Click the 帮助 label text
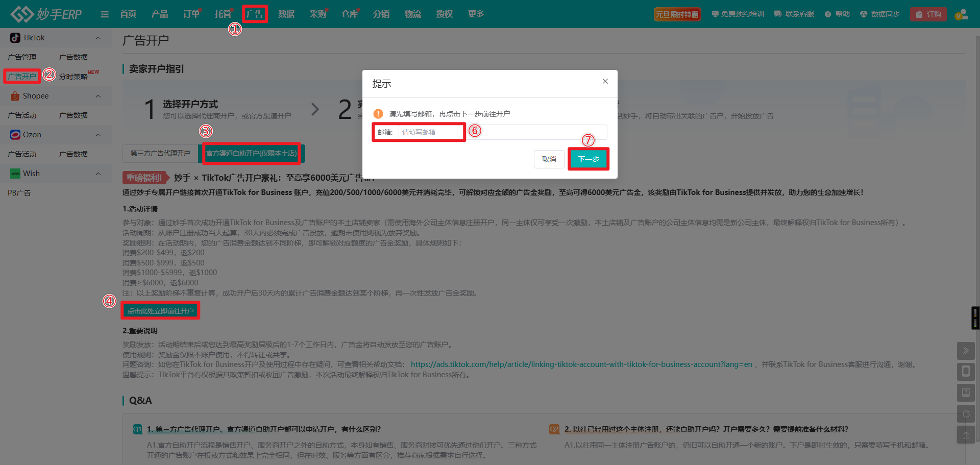 click(843, 14)
